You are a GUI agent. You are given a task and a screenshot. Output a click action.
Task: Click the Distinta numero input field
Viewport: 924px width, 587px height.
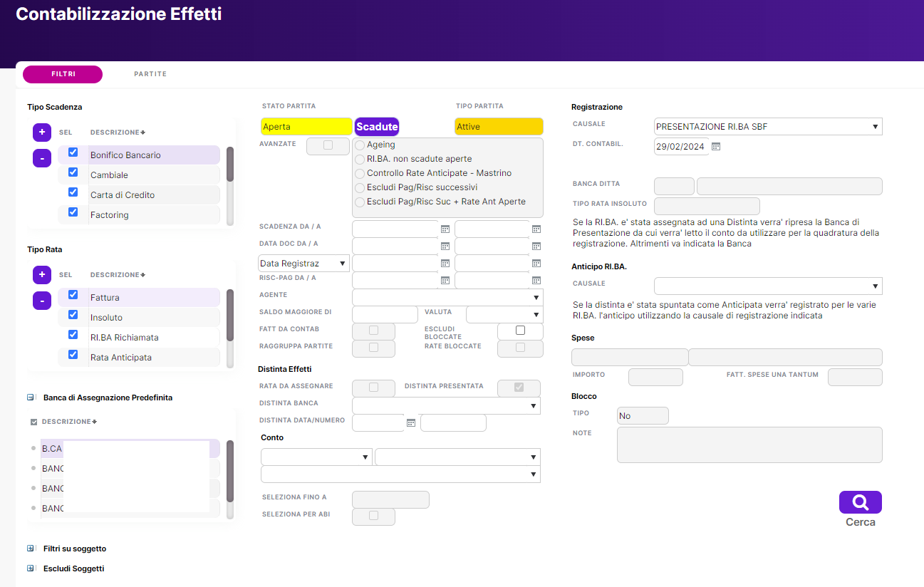pyautogui.click(x=453, y=422)
